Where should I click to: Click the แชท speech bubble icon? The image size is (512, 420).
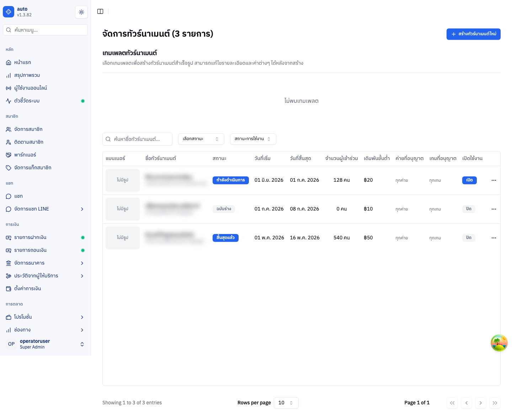(x=9, y=196)
